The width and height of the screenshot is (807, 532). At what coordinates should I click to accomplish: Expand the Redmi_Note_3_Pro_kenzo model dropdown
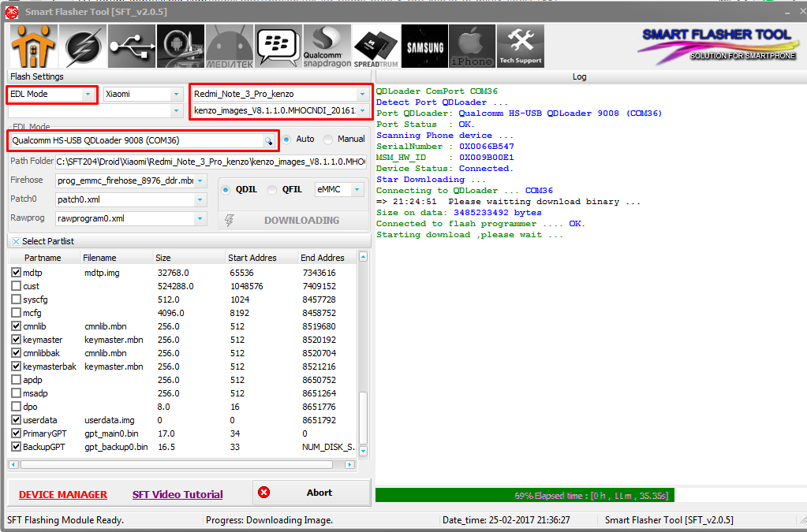pyautogui.click(x=362, y=94)
